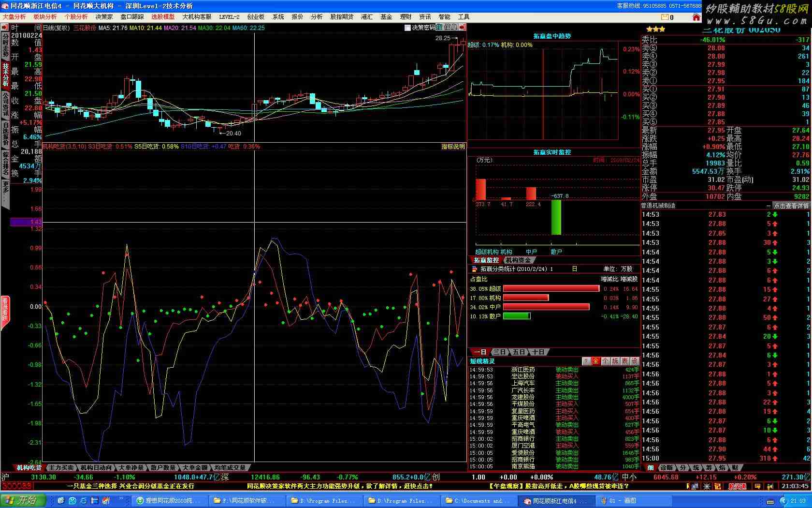Click the red pin icon at far left of the menu bar
812x508 pixels.
pos(5,28)
